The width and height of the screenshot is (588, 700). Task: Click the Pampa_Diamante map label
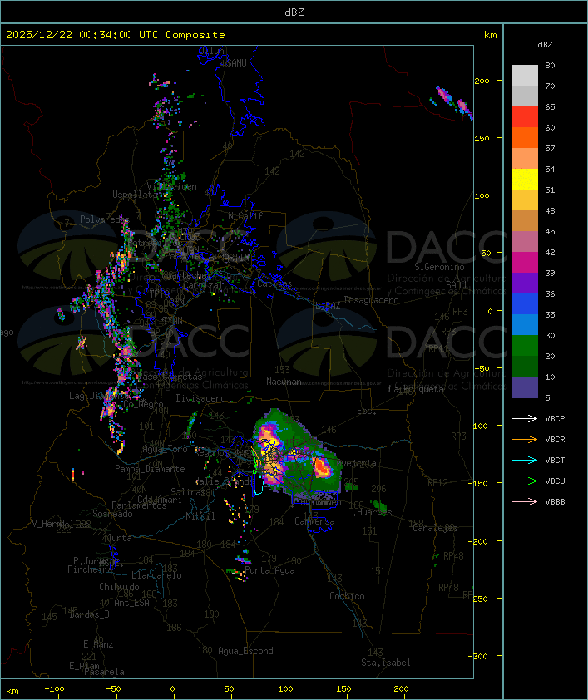(150, 468)
